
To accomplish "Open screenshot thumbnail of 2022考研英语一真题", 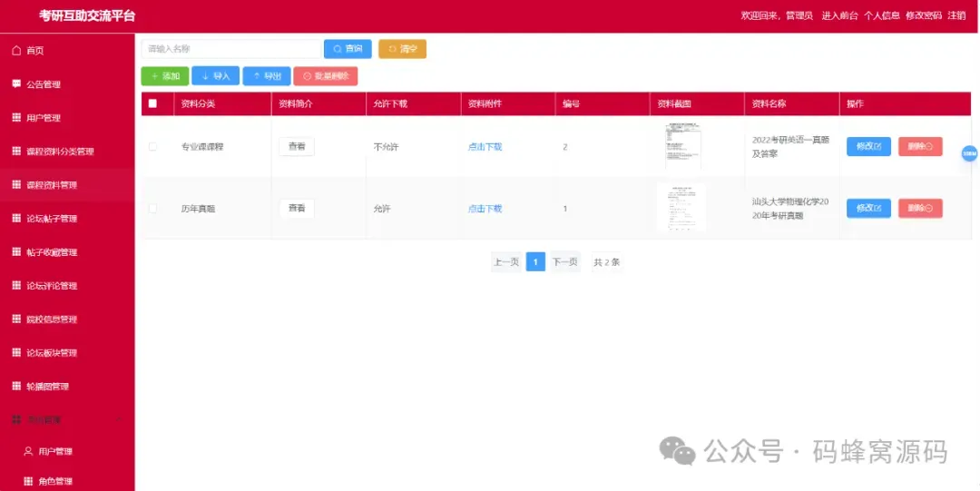I will [x=683, y=146].
